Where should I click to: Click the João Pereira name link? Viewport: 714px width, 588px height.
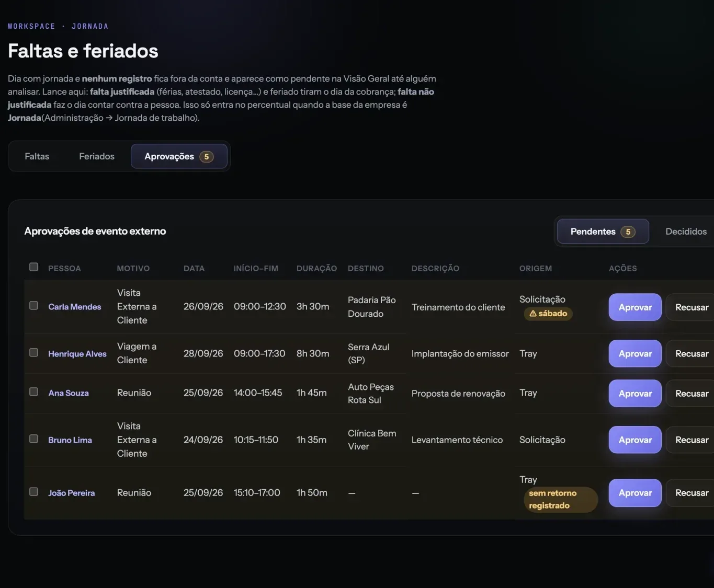click(x=72, y=493)
